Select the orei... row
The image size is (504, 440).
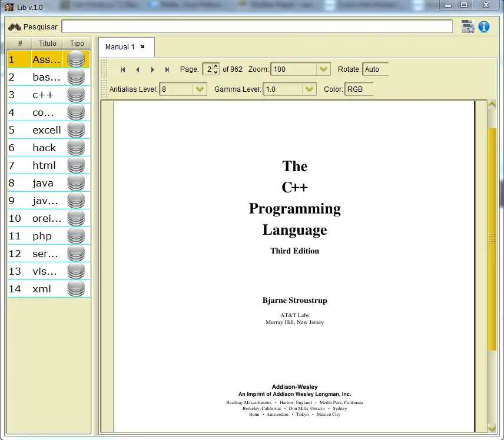coord(48,218)
